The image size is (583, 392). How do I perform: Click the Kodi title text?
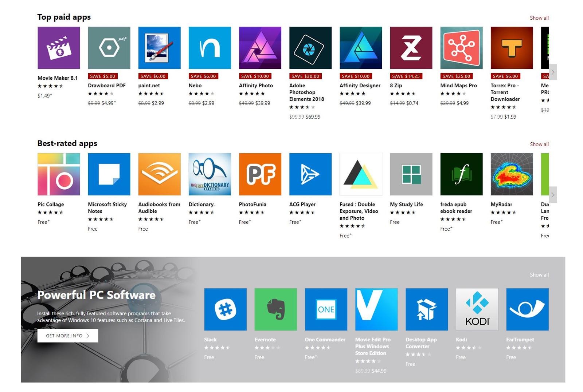coord(461,340)
